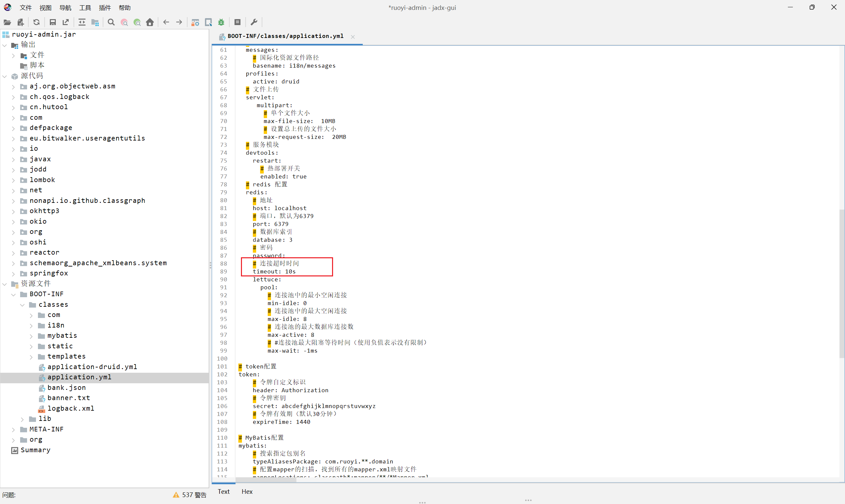Click the 537 警告 warnings indicator
The image size is (845, 504).
189,495
